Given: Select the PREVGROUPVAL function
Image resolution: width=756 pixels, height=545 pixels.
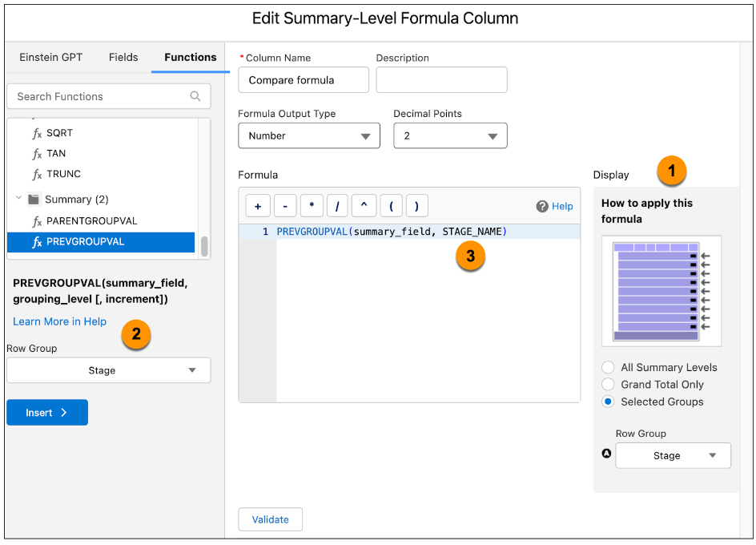Looking at the screenshot, I should pyautogui.click(x=101, y=242).
